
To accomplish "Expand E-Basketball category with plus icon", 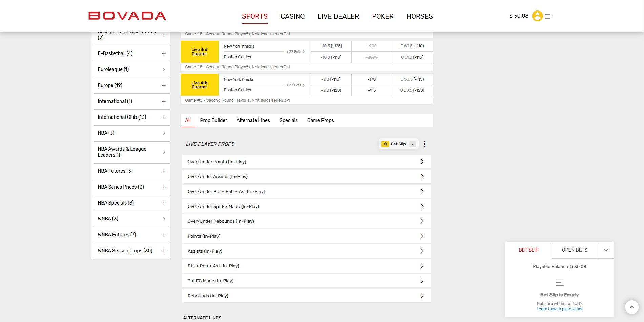I will click(164, 54).
